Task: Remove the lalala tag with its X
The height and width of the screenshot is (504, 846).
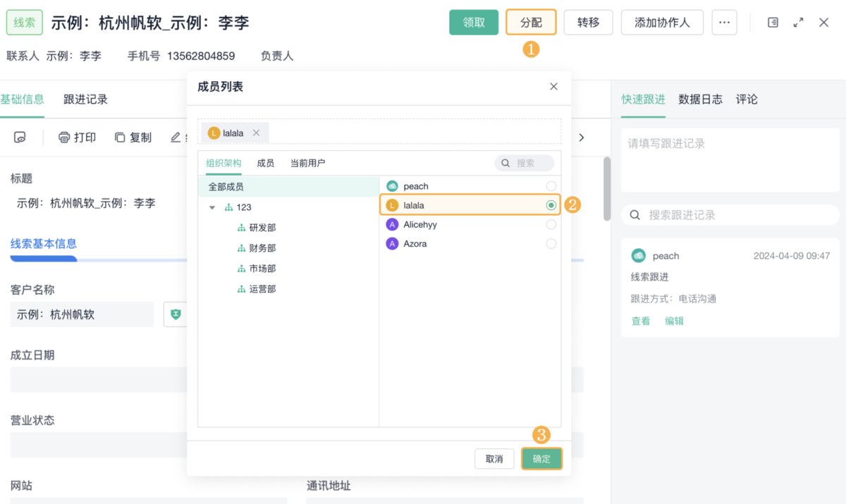Action: tap(256, 133)
